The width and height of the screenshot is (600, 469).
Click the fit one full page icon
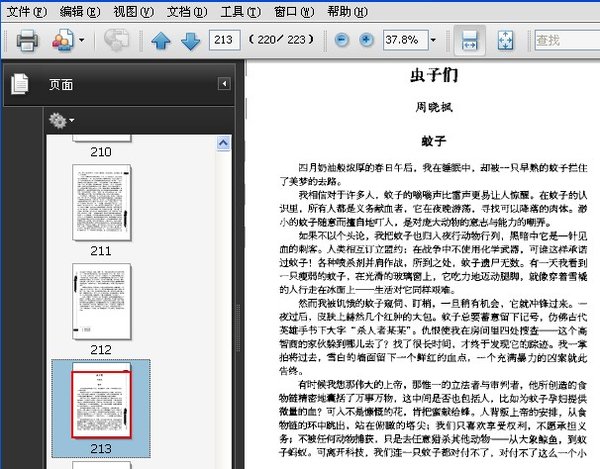tap(505, 40)
